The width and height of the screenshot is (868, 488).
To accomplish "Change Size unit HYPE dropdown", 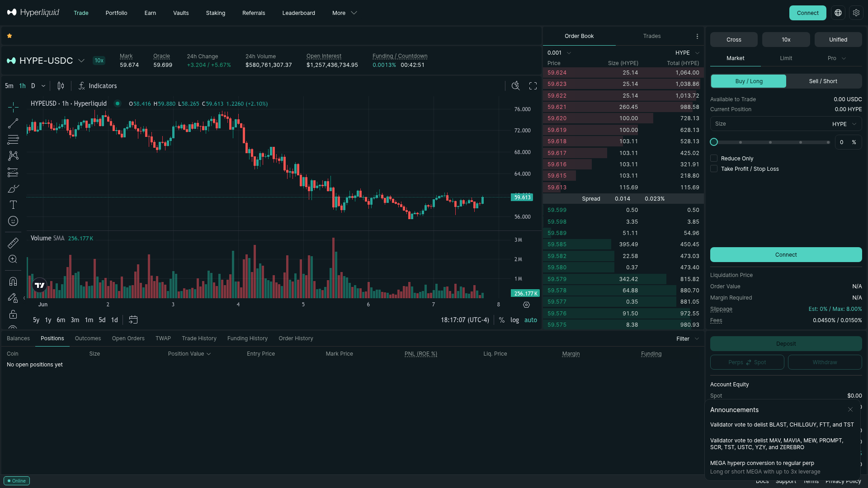I will tap(844, 124).
